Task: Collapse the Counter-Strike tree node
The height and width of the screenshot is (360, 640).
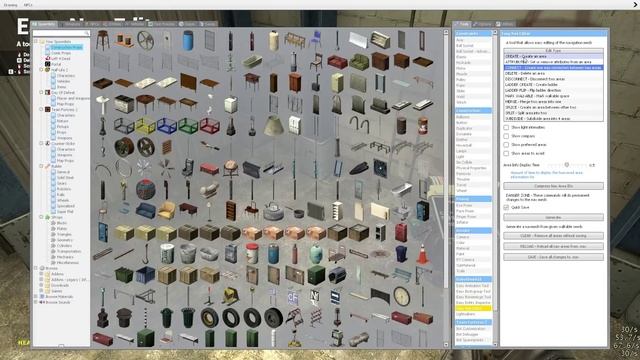Action: 41,143
